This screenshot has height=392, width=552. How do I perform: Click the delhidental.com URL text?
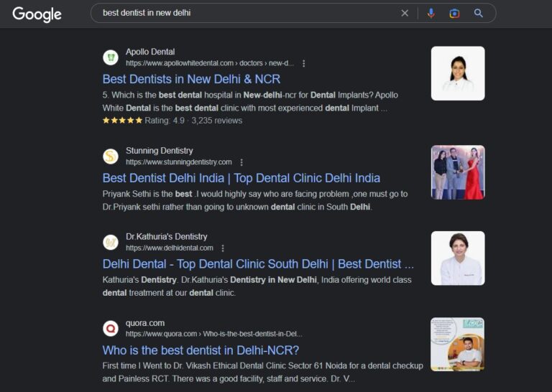[170, 248]
